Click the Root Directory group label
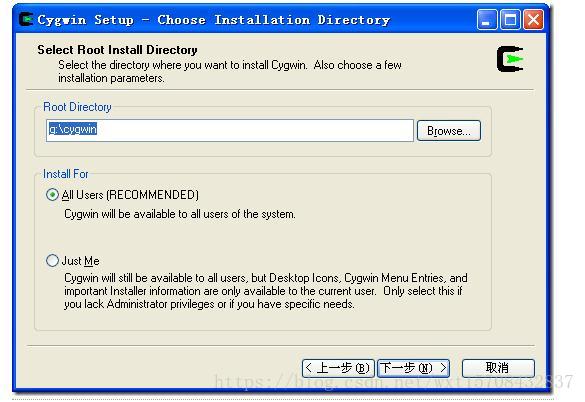Viewport: 585px width, 402px height. [77, 107]
